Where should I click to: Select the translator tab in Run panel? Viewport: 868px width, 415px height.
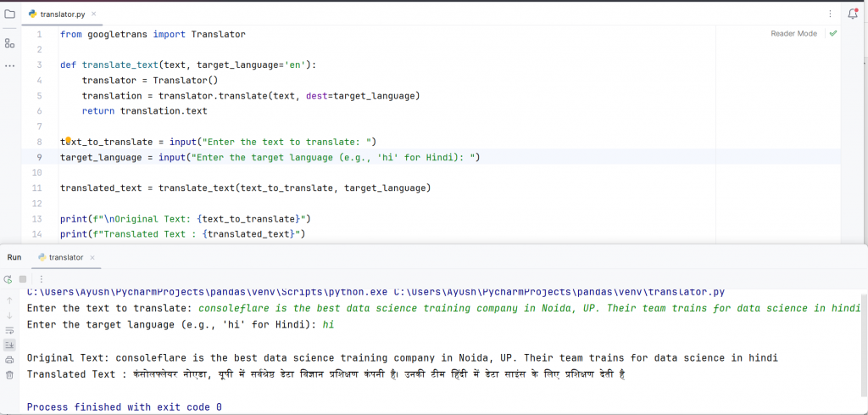pyautogui.click(x=66, y=257)
